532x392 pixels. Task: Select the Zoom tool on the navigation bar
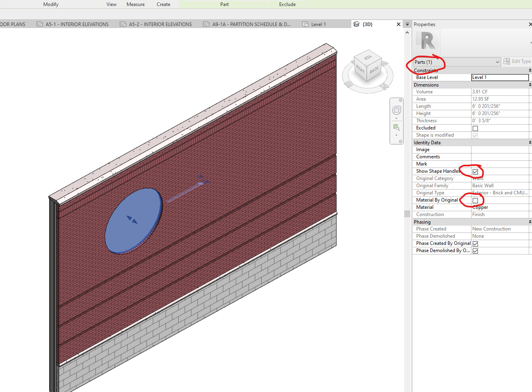pyautogui.click(x=396, y=127)
